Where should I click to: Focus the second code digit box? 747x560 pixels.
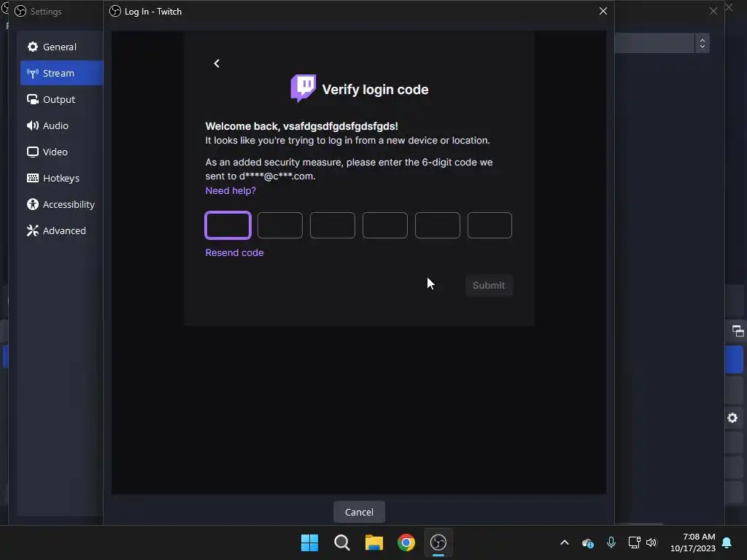pos(280,225)
